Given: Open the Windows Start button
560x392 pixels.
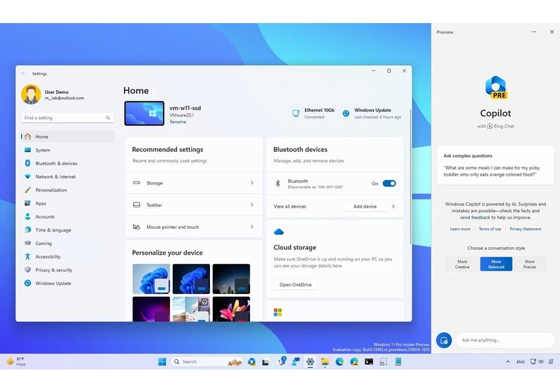Looking at the screenshot, I should point(162,362).
